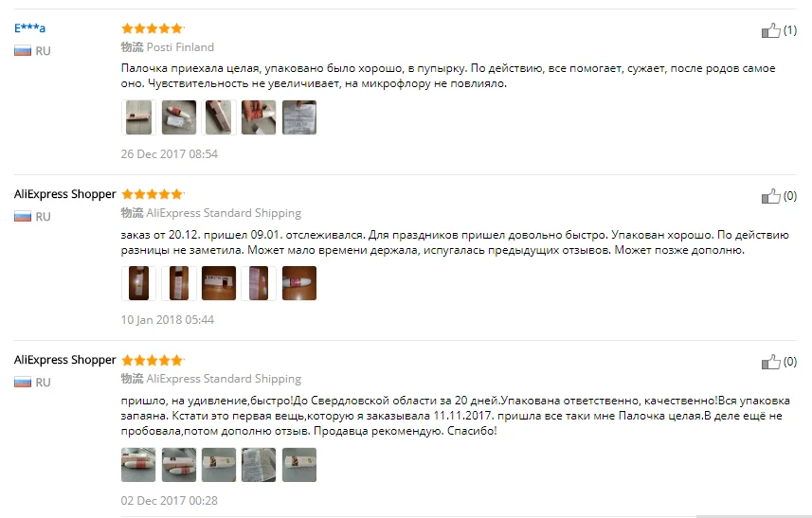Open fifth photo in 02 Dec 2017 review
The width and height of the screenshot is (812, 518).
coord(299,465)
